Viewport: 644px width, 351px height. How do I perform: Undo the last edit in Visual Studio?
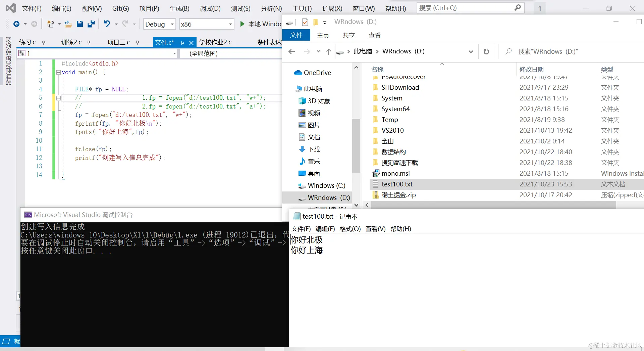107,24
